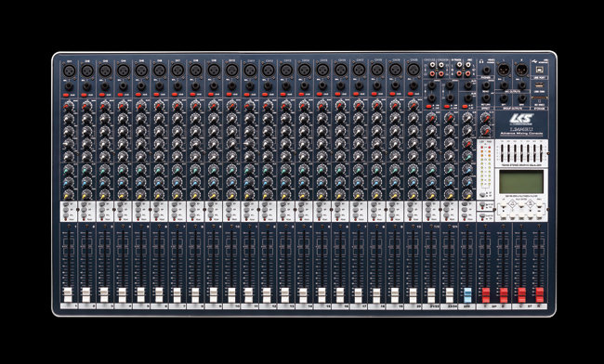Click the channel 1 white fader cap
This screenshot has width=604, height=364.
[x=68, y=294]
